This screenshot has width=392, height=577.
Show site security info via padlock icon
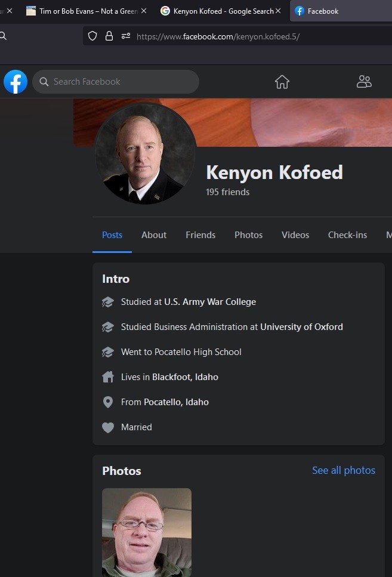click(109, 36)
